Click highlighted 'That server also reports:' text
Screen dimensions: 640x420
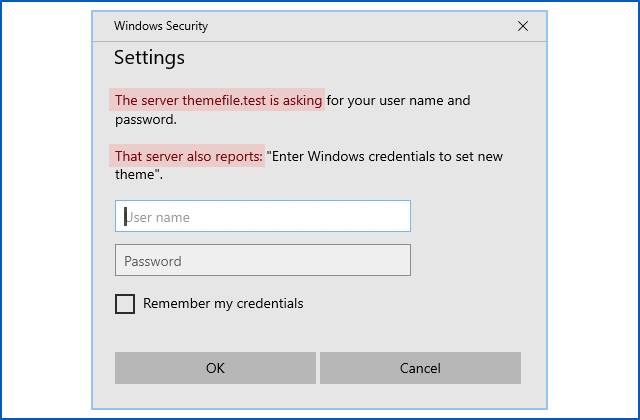188,156
